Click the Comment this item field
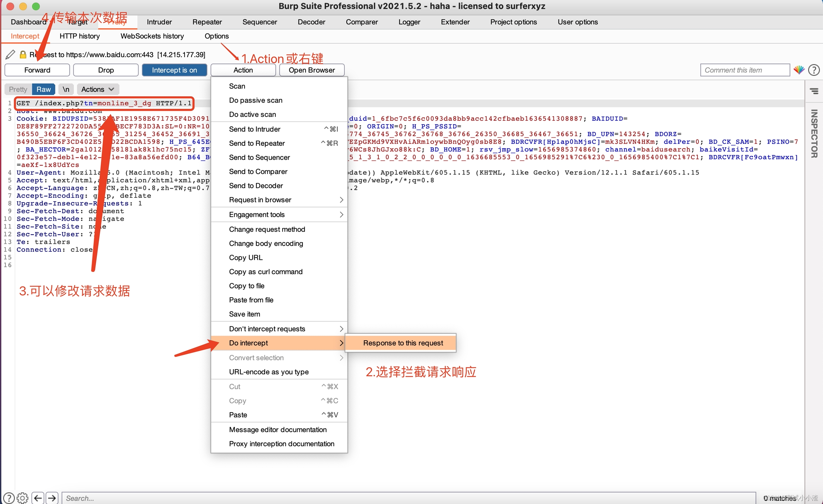This screenshot has width=823, height=504. 745,70
